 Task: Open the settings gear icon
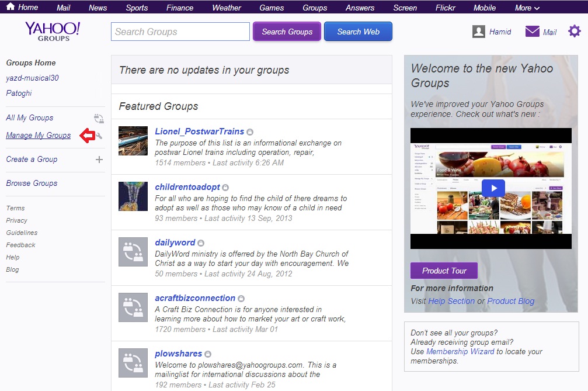574,31
